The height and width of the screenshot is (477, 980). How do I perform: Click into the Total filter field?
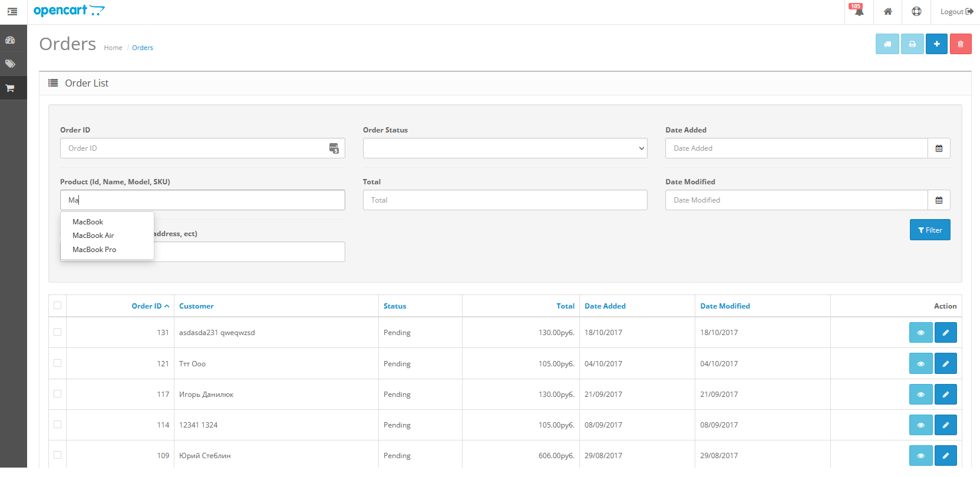pyautogui.click(x=504, y=200)
